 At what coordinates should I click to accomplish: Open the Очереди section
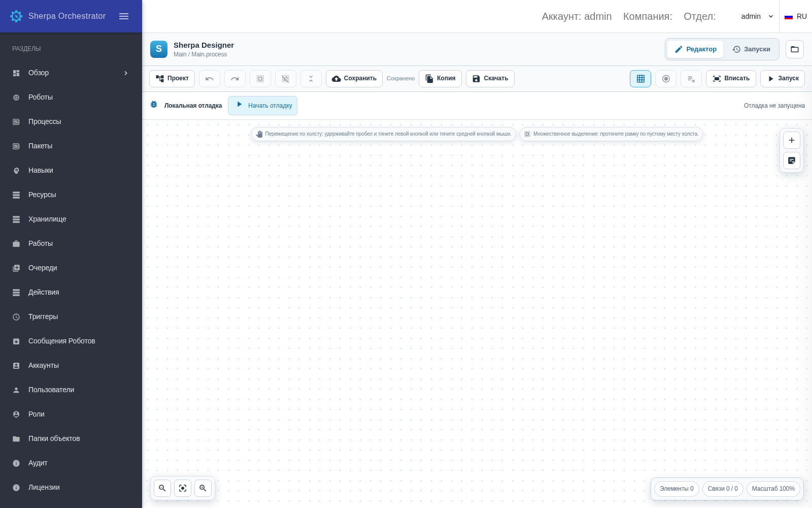pyautogui.click(x=71, y=268)
